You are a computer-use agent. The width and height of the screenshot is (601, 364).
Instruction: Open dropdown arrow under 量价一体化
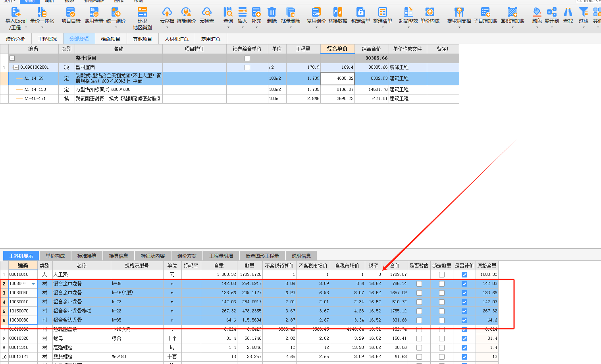42,27
